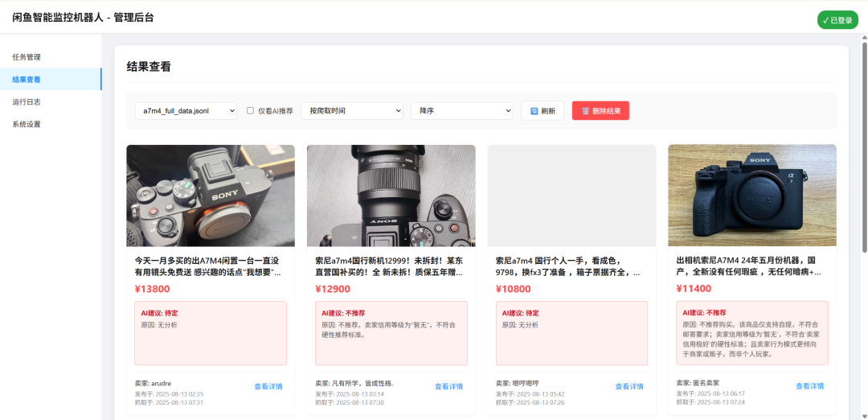
Task: Click seller name 卖家: arudre
Action: coord(153,383)
